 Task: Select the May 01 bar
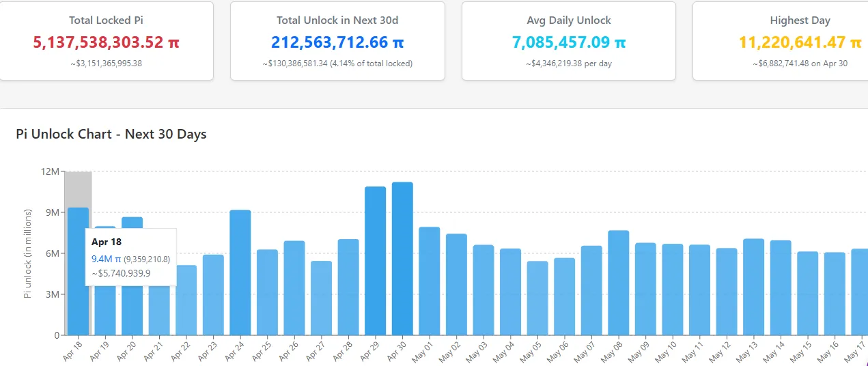(x=429, y=281)
